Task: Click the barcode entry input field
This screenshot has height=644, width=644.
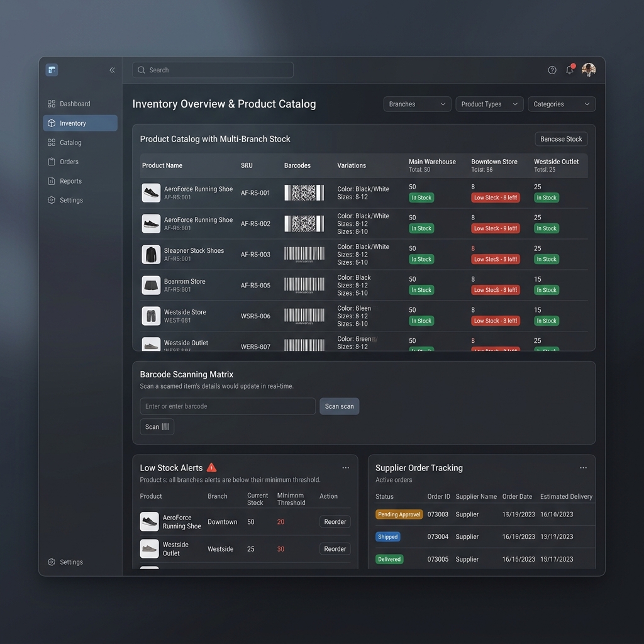Action: point(228,406)
